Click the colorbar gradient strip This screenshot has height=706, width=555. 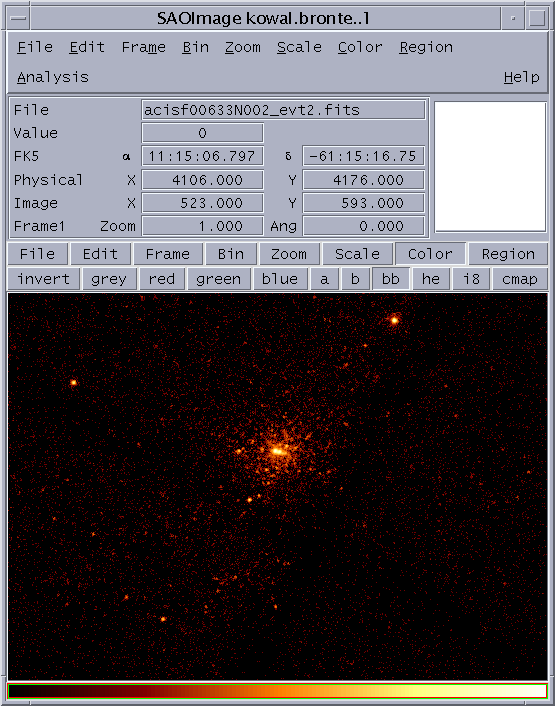(x=277, y=691)
